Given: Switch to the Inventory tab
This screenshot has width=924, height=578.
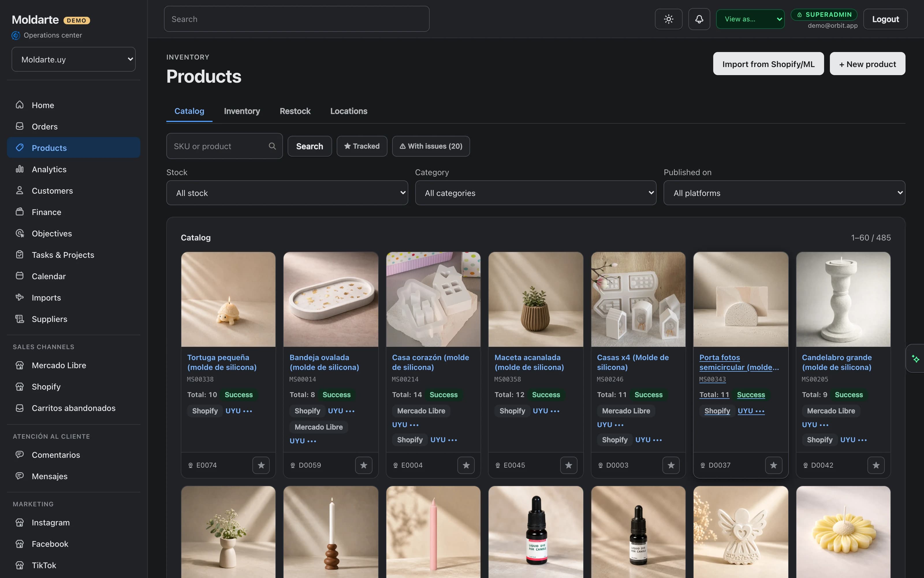Looking at the screenshot, I should [x=242, y=111].
